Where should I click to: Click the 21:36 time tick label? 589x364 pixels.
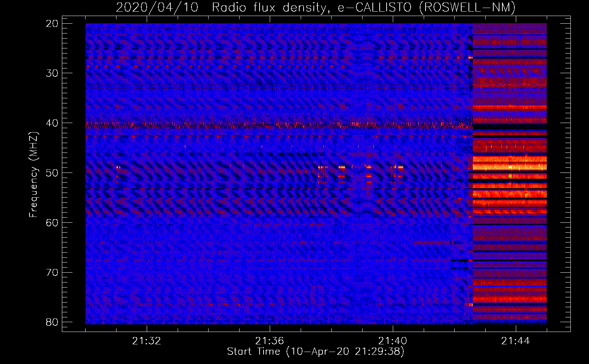tap(269, 341)
